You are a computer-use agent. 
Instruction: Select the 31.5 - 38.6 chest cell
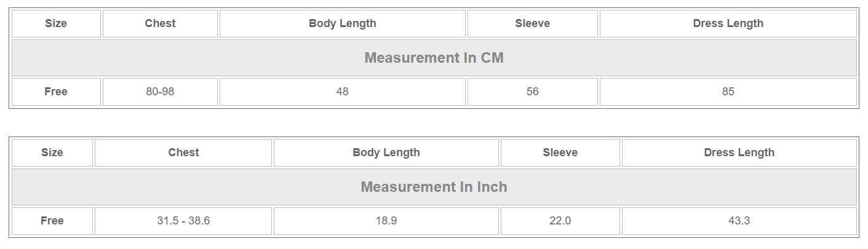[x=183, y=221]
